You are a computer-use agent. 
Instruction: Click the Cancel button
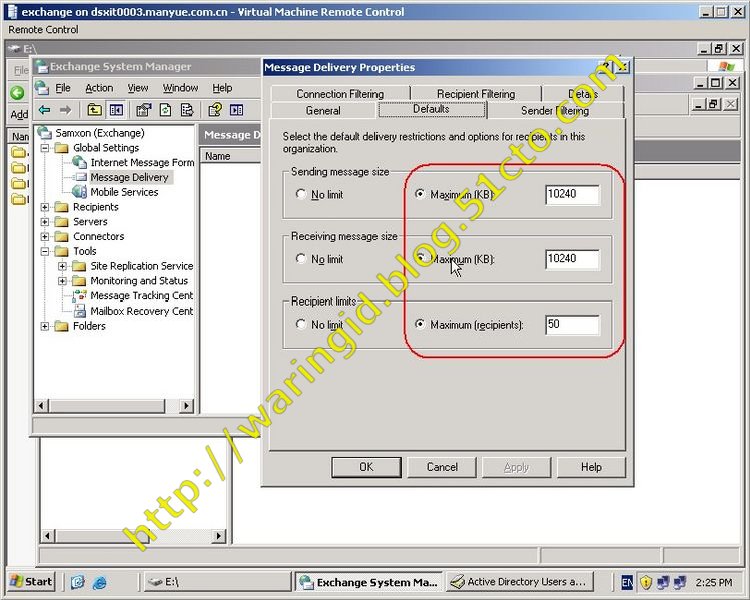[x=442, y=467]
